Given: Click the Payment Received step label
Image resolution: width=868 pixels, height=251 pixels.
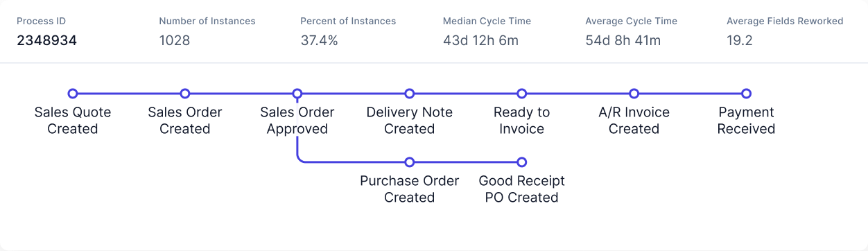Looking at the screenshot, I should click(747, 121).
